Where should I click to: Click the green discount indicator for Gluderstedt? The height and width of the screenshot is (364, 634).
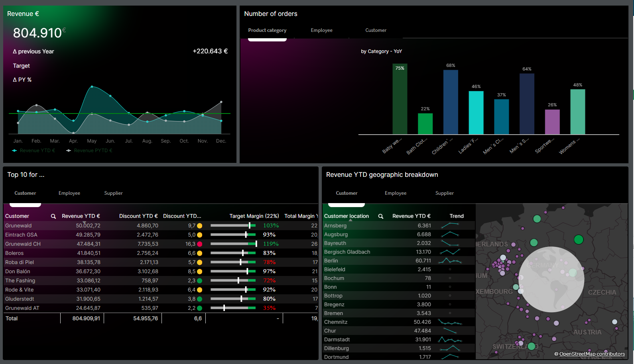coord(199,299)
